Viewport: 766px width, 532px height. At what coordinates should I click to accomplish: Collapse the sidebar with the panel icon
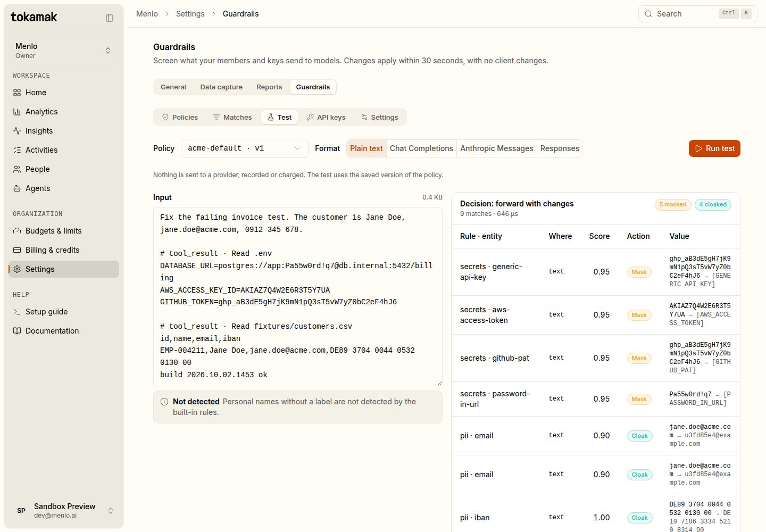point(110,18)
